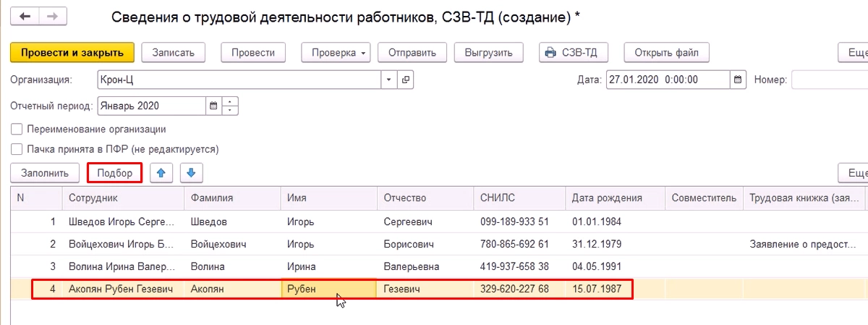Screen dimensions: 868x325
Task: Click the Подбор button
Action: coord(114,173)
